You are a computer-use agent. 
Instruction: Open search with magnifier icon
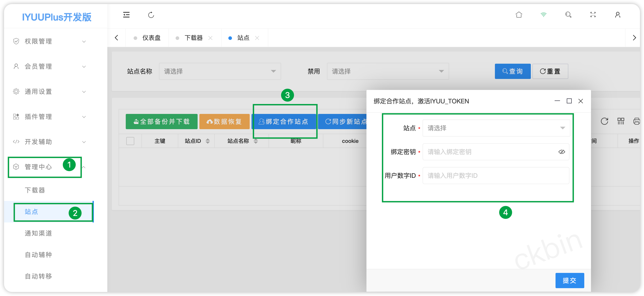[568, 15]
